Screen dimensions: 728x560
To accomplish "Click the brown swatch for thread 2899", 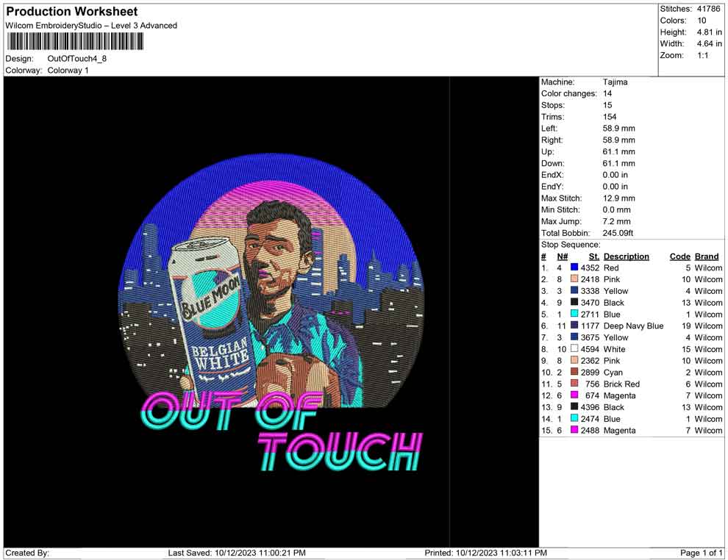I will (x=574, y=372).
